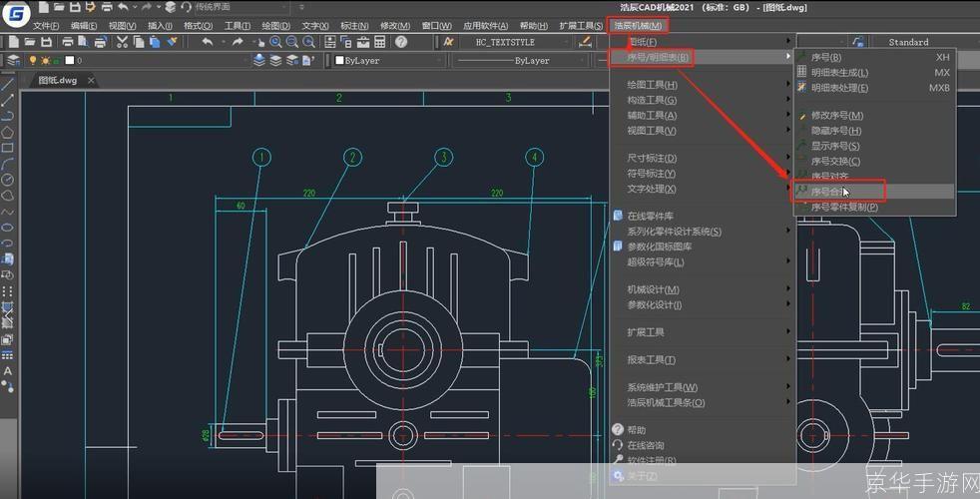The image size is (980, 499).
Task: Click the Paste clipboard icon
Action: (155, 42)
